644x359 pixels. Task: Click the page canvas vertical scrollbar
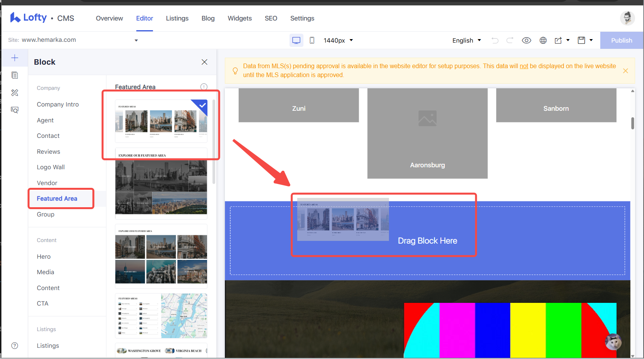pos(633,123)
